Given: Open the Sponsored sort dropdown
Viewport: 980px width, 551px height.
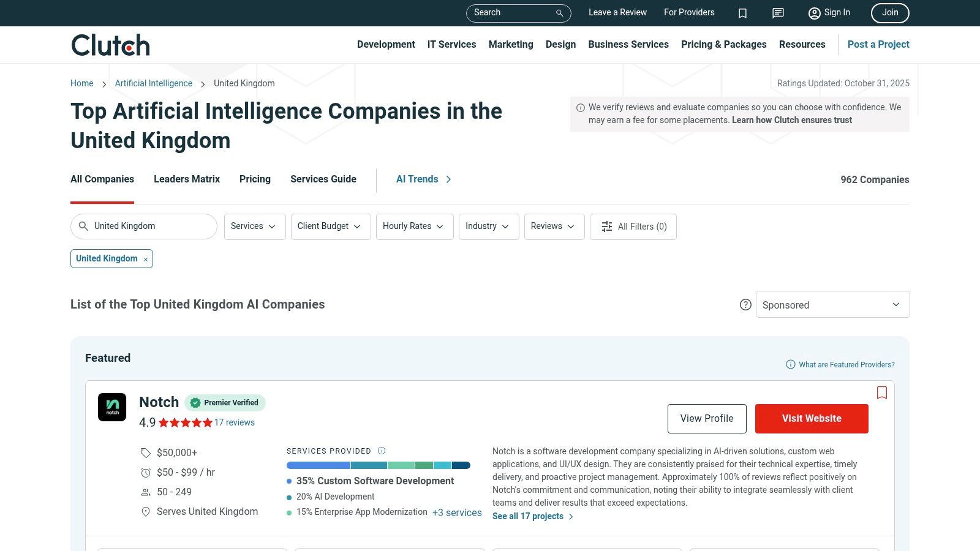Looking at the screenshot, I should (832, 304).
